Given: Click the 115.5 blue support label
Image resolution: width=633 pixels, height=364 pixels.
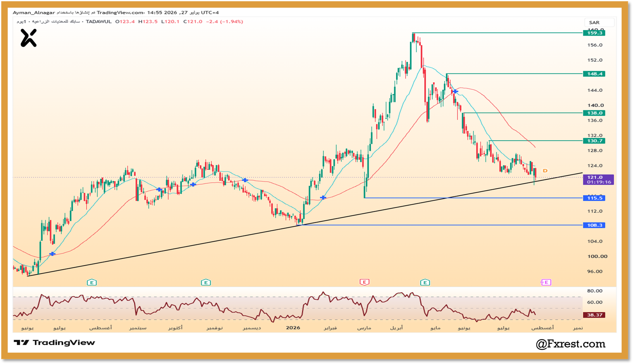Looking at the screenshot, I should (x=594, y=198).
